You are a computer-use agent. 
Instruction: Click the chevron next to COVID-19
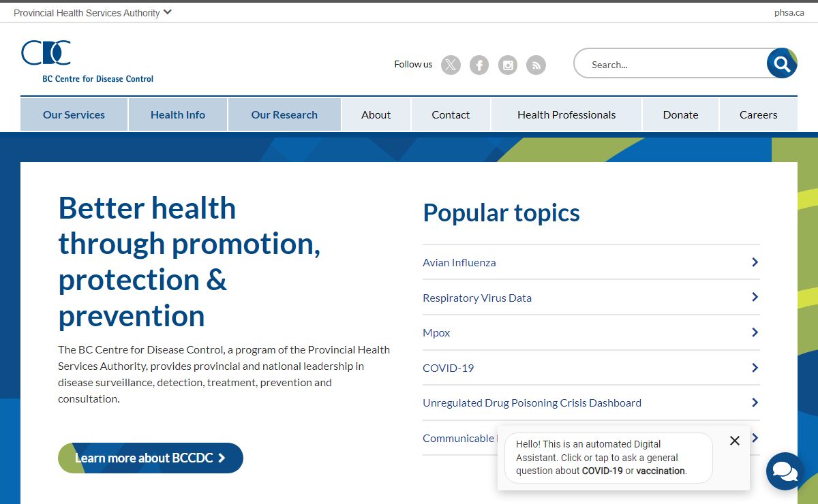coord(755,368)
